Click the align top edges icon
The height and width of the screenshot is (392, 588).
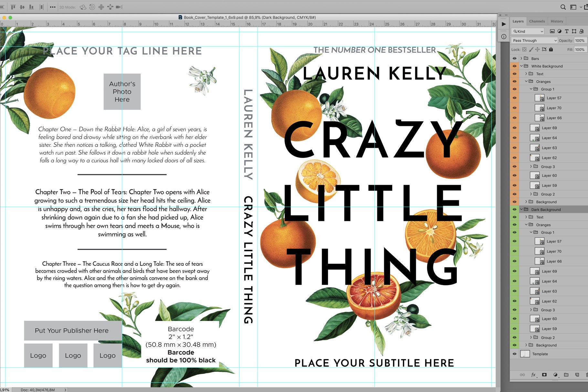tap(14, 7)
